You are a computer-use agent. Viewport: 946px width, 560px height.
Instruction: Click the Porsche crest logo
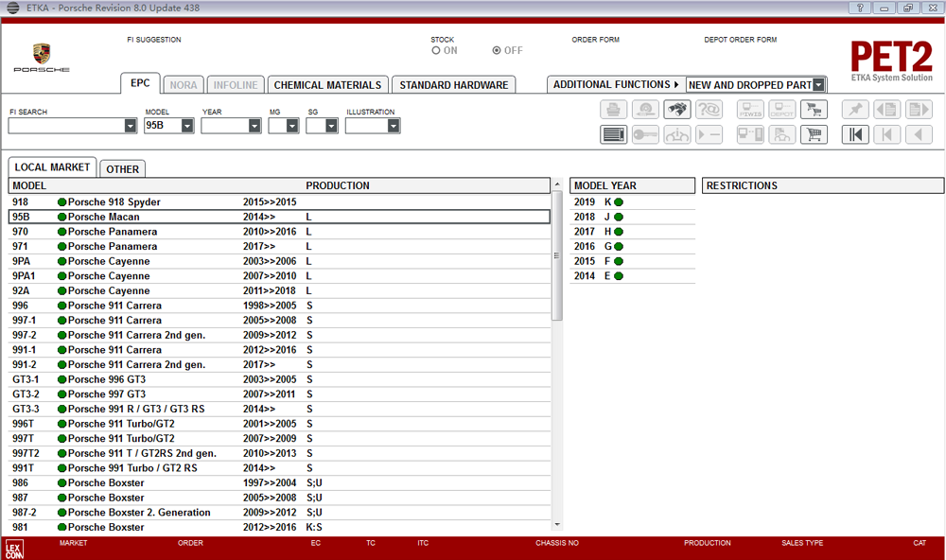pyautogui.click(x=42, y=55)
